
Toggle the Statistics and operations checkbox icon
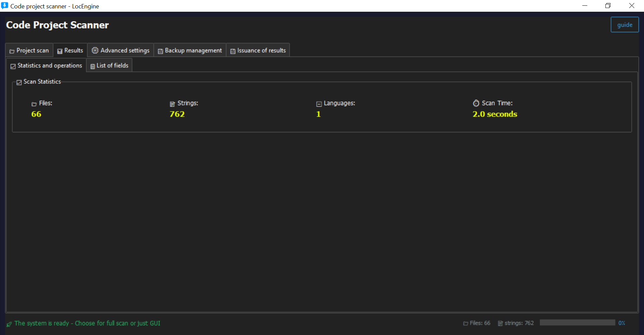coord(12,66)
